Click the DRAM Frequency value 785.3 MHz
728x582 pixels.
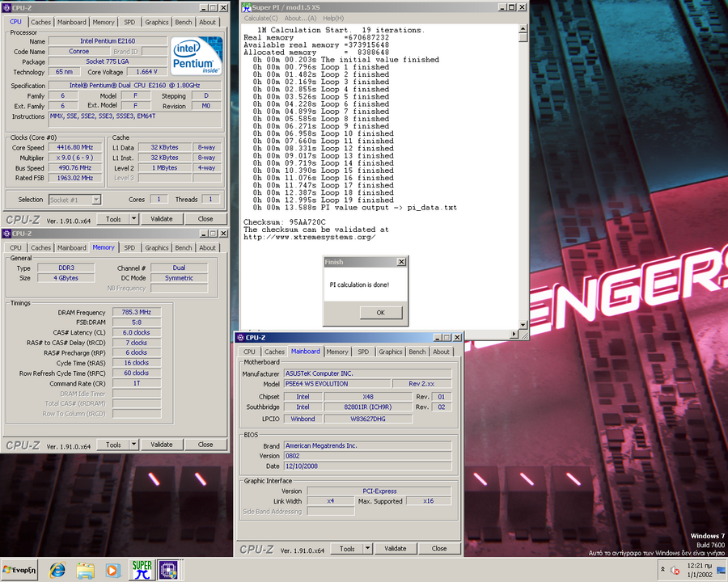[137, 312]
